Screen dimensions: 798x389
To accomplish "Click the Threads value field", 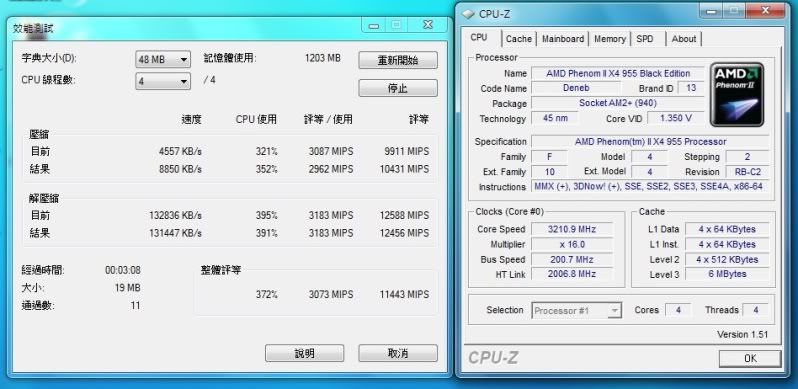I will pyautogui.click(x=755, y=310).
